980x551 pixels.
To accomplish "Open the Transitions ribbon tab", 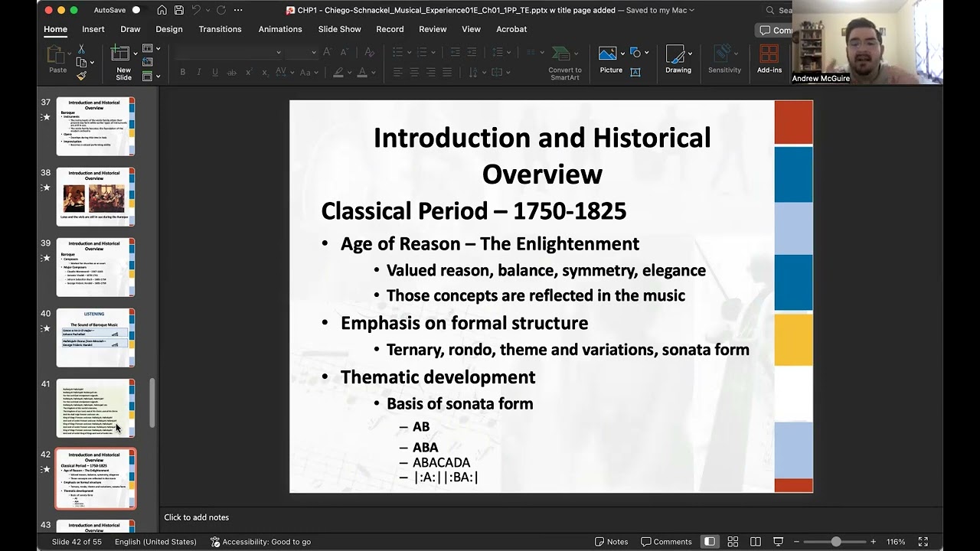I will pyautogui.click(x=220, y=29).
